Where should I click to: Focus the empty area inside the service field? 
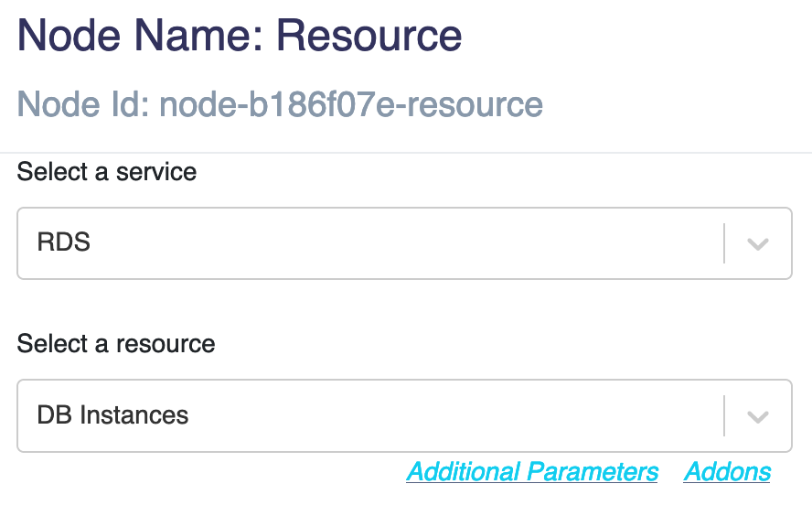tap(404, 243)
